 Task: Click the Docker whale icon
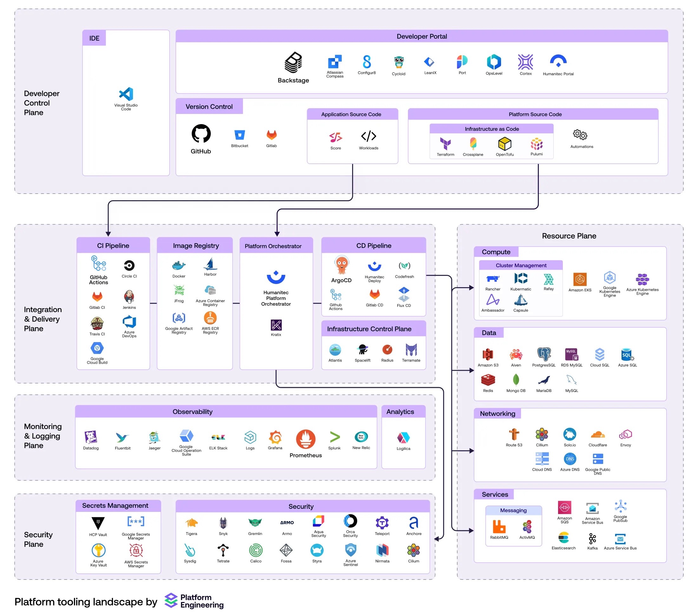click(179, 265)
